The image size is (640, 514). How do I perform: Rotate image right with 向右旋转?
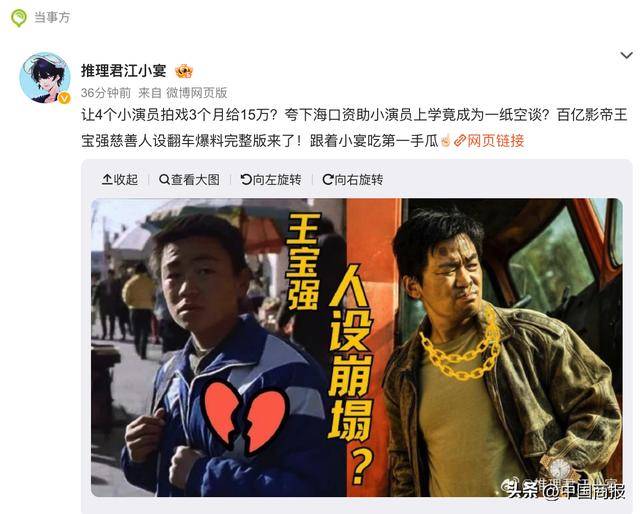coord(353,179)
